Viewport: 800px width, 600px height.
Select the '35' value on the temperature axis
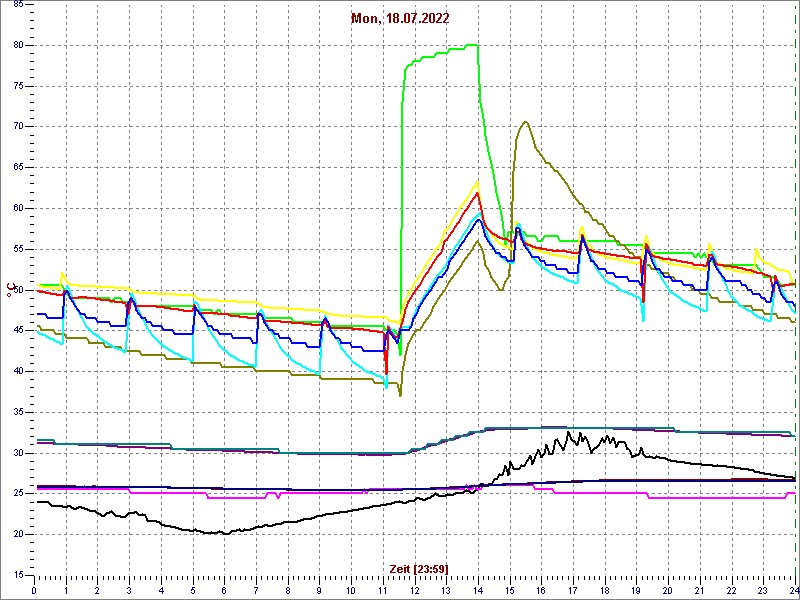click(x=17, y=412)
